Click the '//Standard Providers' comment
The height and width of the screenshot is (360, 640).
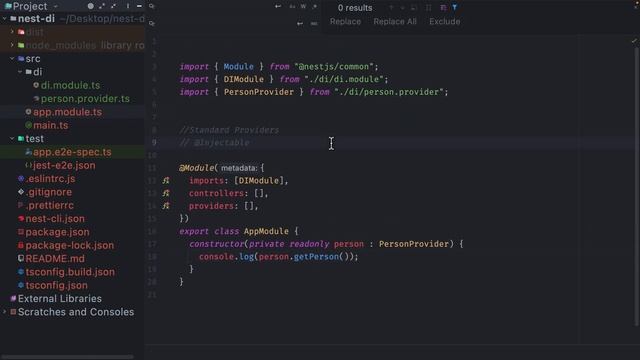tap(229, 130)
